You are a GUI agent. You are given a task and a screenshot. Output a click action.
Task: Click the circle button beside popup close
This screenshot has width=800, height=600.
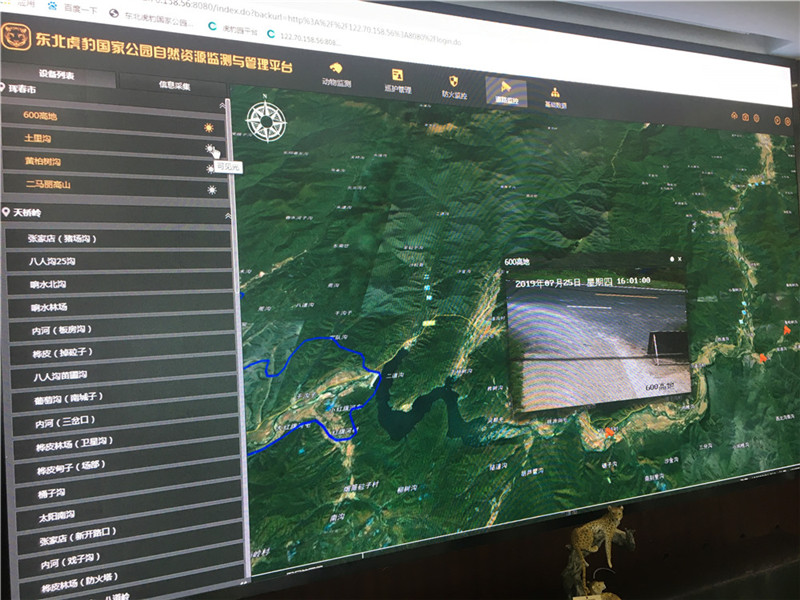(671, 259)
